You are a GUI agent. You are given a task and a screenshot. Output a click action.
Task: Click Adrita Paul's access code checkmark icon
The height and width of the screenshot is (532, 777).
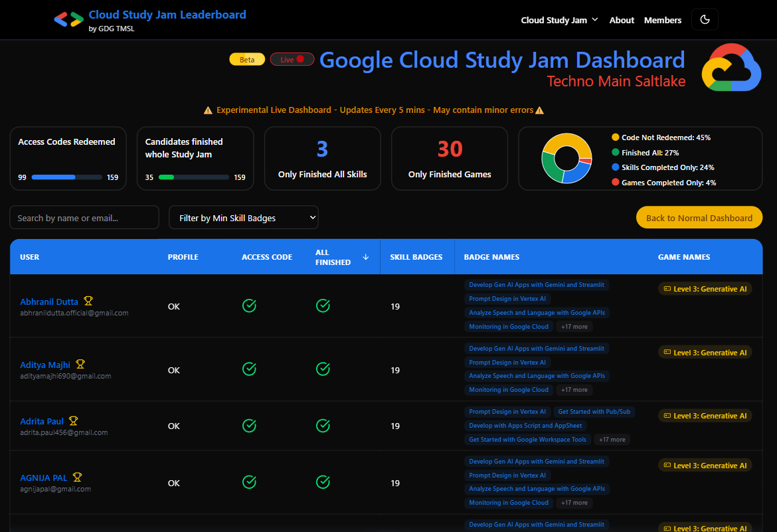pos(249,426)
